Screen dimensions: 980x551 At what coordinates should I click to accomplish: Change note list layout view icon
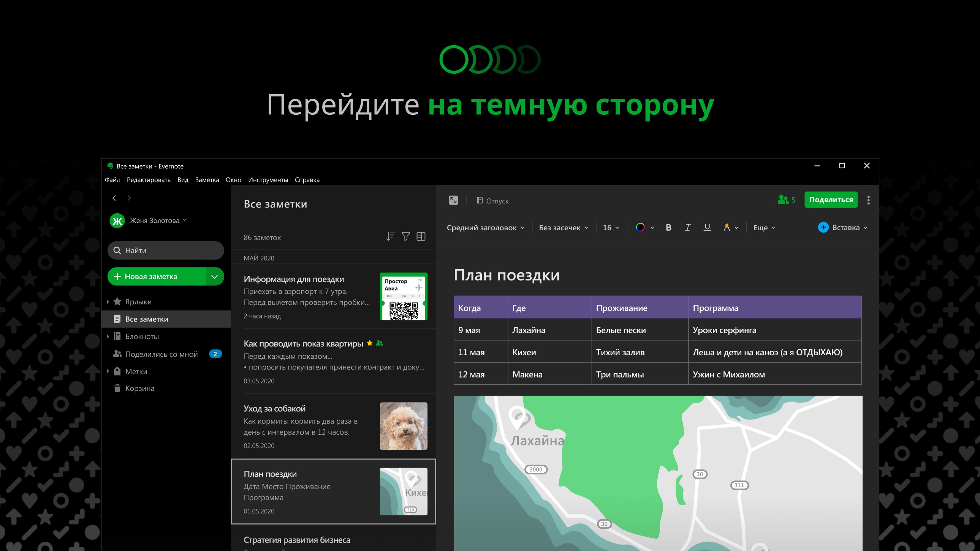coord(421,237)
